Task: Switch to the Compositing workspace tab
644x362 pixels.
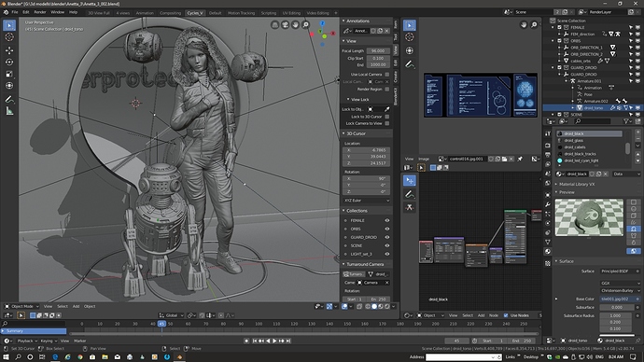Action: (170, 13)
